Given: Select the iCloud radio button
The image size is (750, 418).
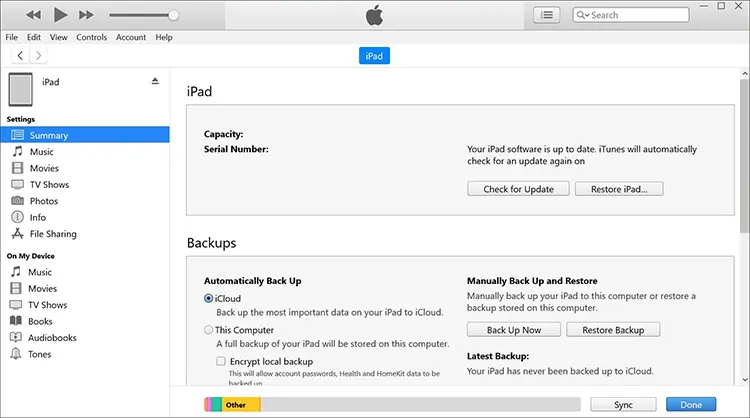Looking at the screenshot, I should coord(209,298).
